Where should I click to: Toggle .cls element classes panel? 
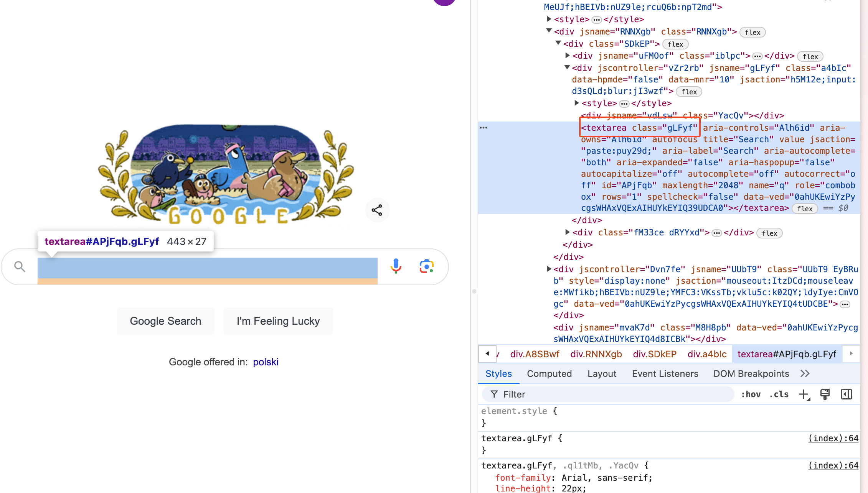pos(779,394)
